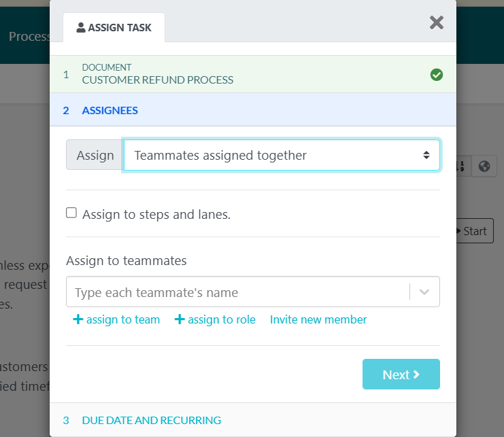
Task: Expand step 1 Document section
Action: tap(157, 74)
